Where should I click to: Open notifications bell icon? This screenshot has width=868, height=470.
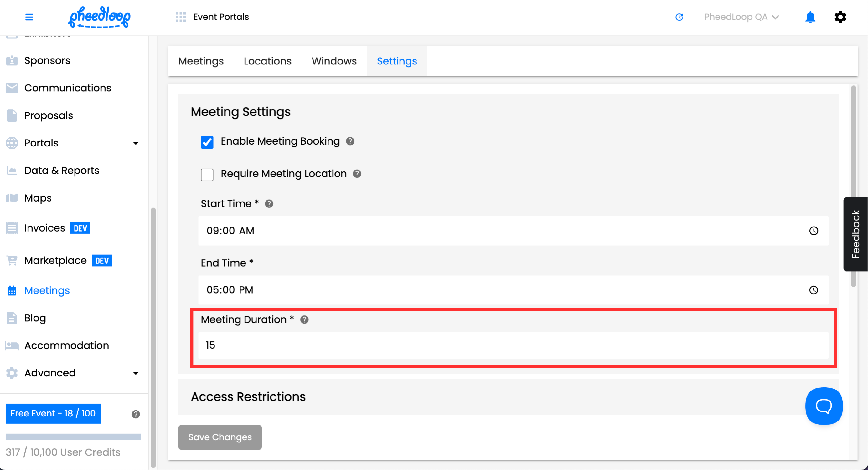coord(810,17)
